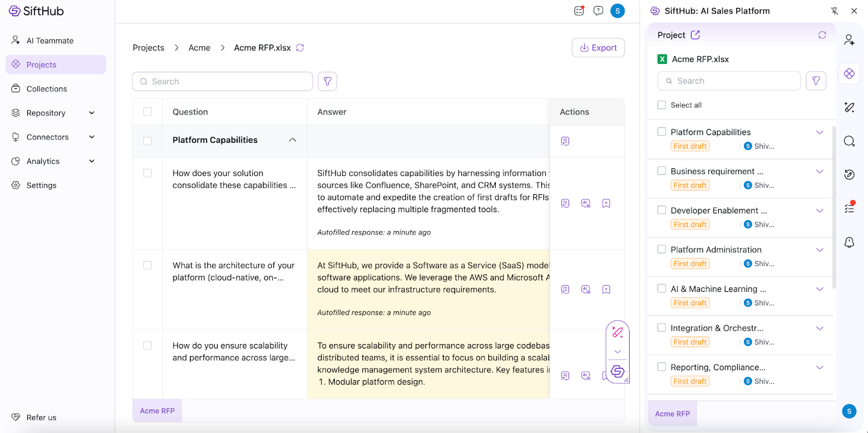Check the Select all checkbox
Viewport: 868px width, 433px height.
coord(661,105)
